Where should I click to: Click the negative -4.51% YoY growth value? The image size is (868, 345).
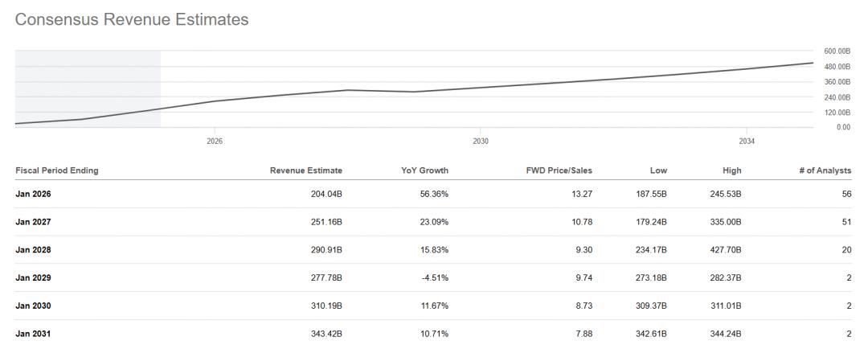tap(436, 277)
